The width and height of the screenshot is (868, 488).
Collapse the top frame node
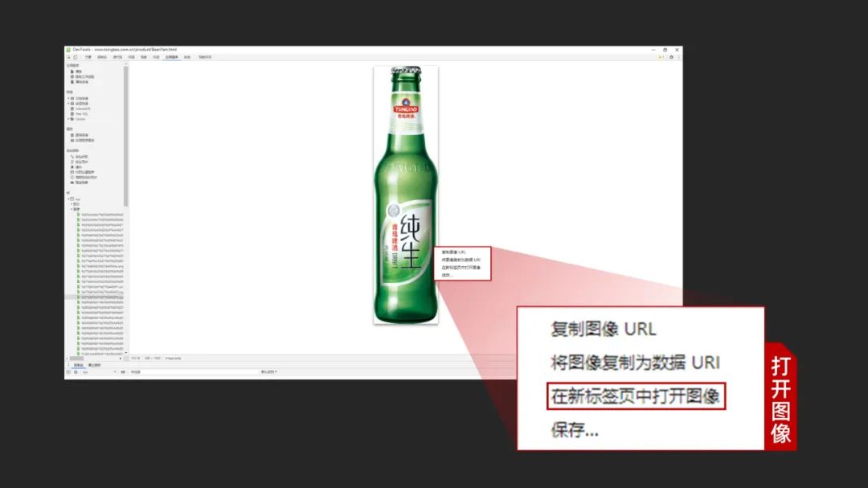point(69,199)
